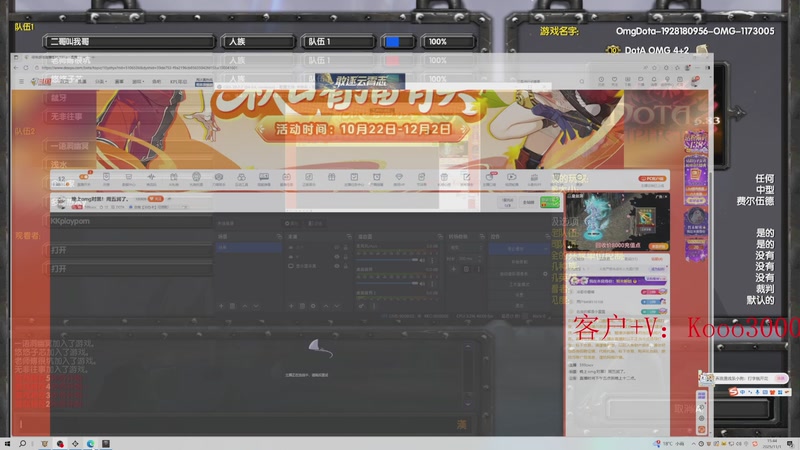Screen dimensions: 800x450
Task: Open three-dots menu for 麦克风/Aux channel
Action: [432, 260]
